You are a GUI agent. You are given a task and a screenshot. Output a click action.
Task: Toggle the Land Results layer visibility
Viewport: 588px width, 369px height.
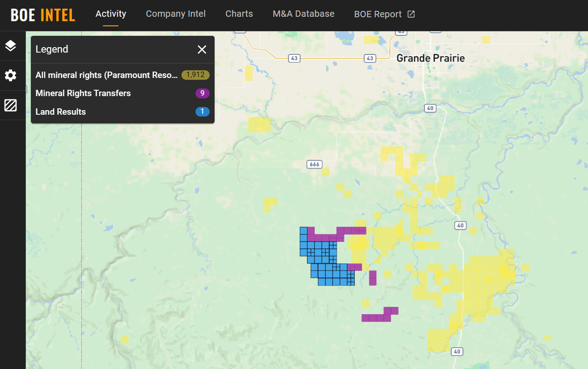(x=60, y=112)
